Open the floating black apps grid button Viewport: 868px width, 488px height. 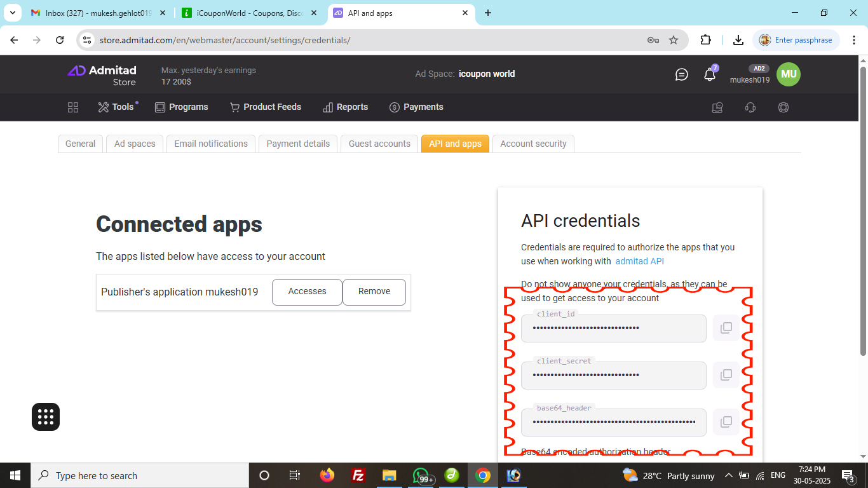click(46, 417)
